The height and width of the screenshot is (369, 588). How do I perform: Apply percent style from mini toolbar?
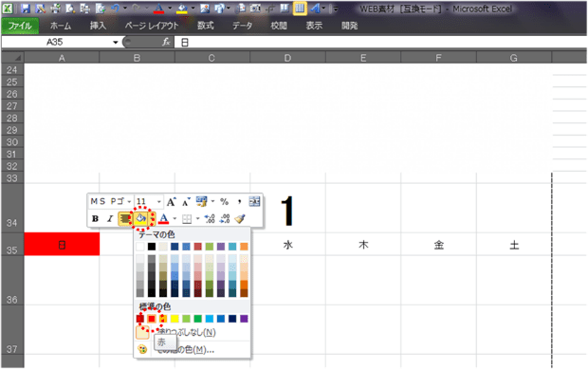[x=224, y=202]
